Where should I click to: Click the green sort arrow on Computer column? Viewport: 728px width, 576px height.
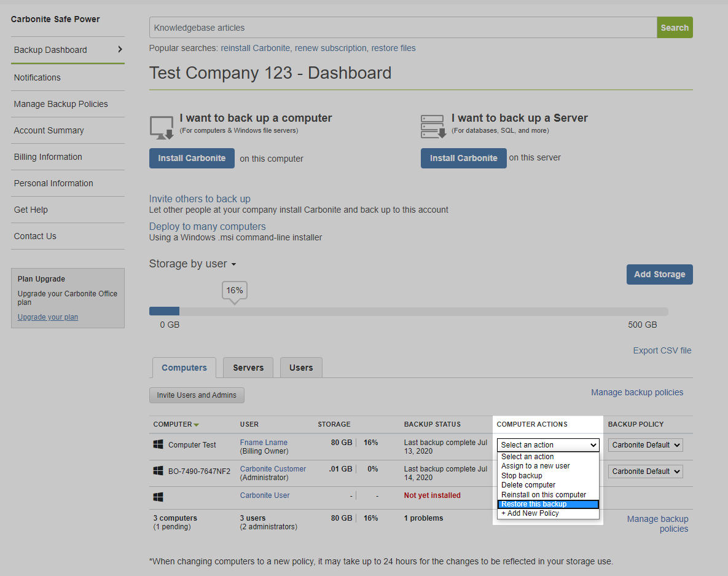coord(196,425)
